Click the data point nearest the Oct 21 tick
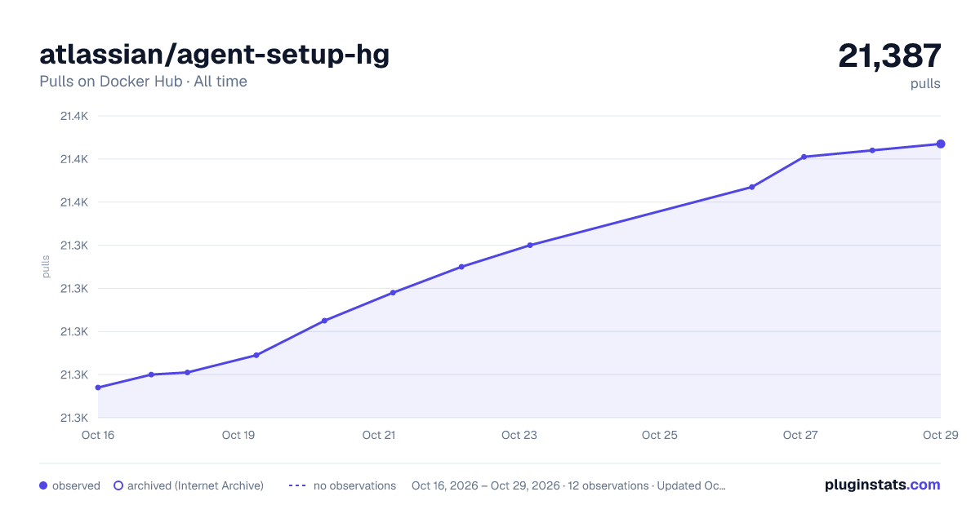Screen dimensions: 980x514 tap(393, 292)
